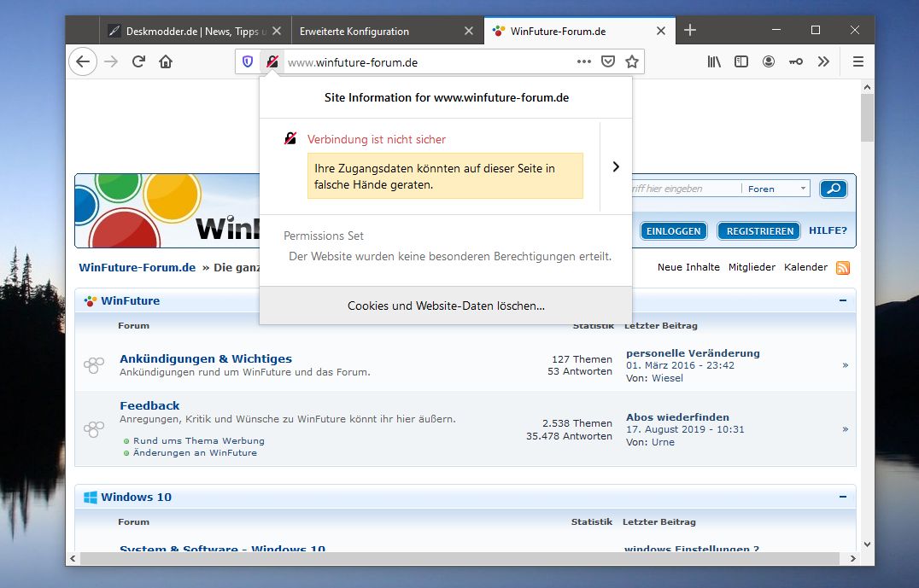919x588 pixels.
Task: Open Änderungen an WinFuture subforum
Action: (x=195, y=452)
